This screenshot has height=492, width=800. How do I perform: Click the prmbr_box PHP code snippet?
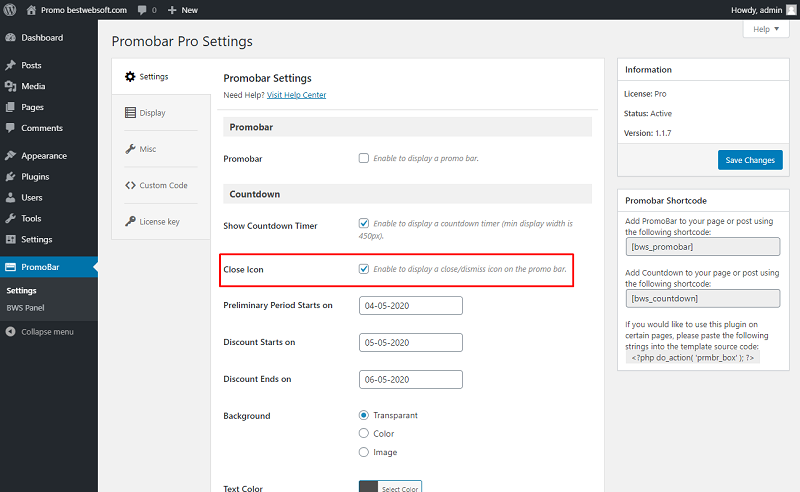[692, 357]
